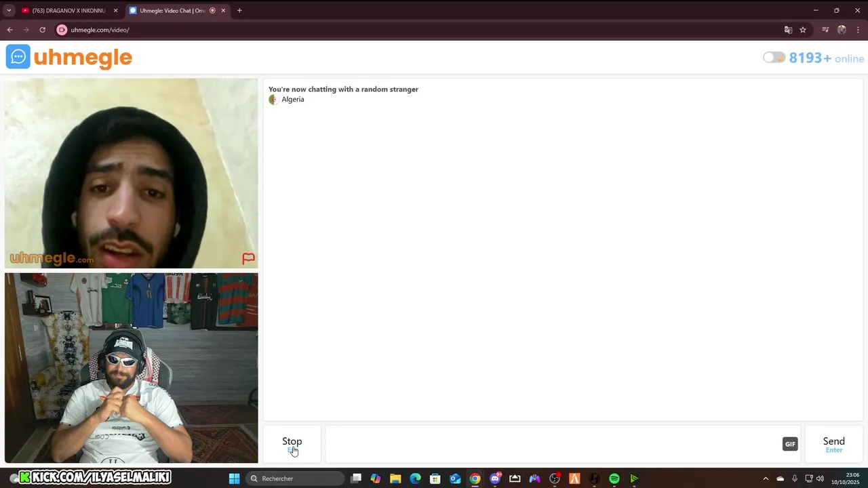Viewport: 868px width, 488px height.
Task: Reload the current page
Action: pyautogui.click(x=42, y=30)
